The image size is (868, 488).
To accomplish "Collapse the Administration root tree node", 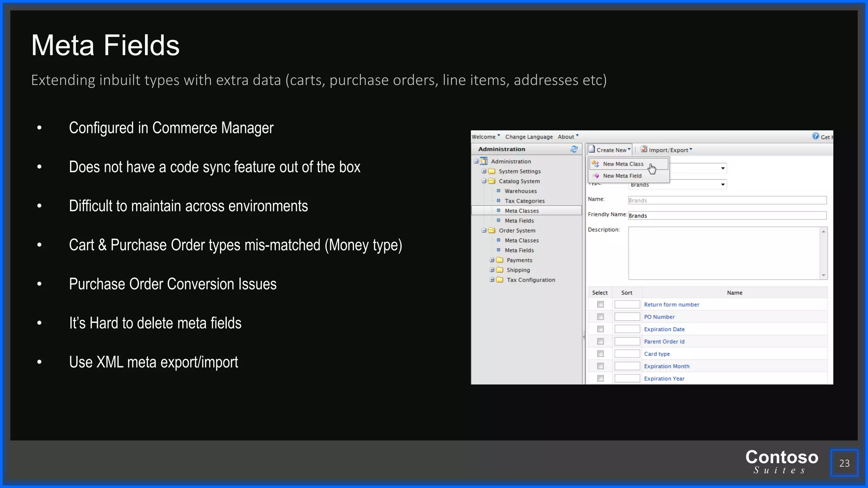I will pos(476,161).
